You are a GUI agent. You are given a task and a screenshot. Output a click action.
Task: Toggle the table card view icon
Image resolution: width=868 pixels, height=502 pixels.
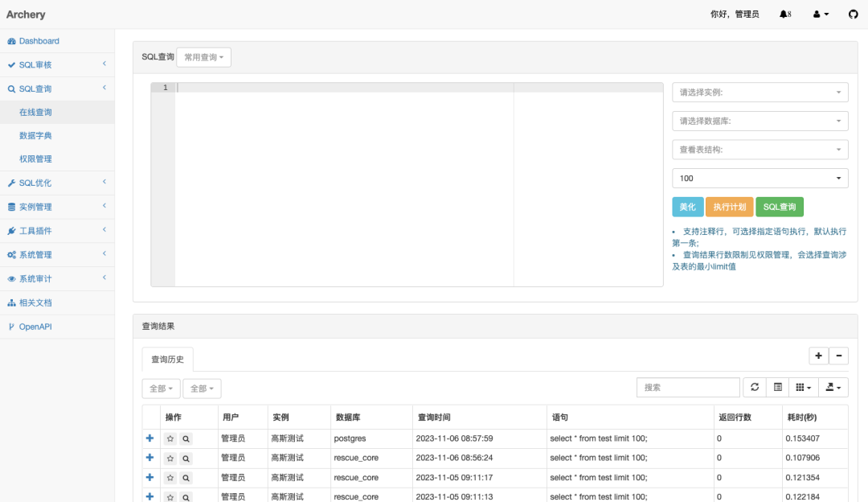pyautogui.click(x=778, y=387)
